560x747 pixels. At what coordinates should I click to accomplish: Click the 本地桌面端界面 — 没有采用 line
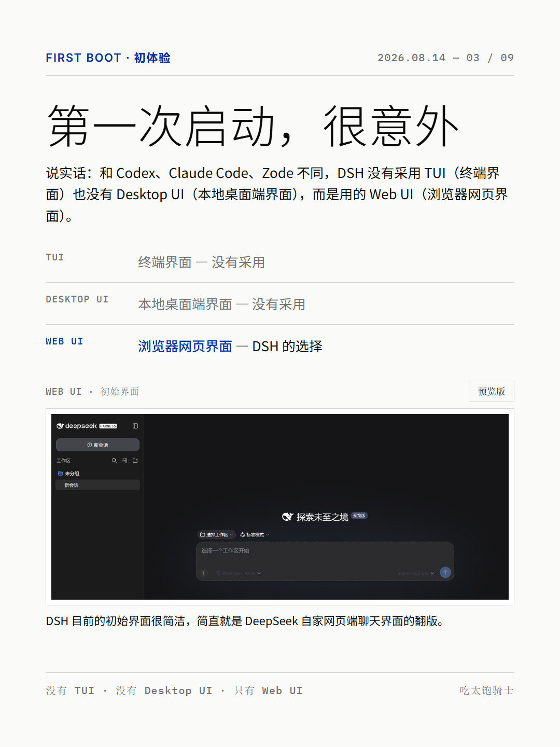coord(222,305)
